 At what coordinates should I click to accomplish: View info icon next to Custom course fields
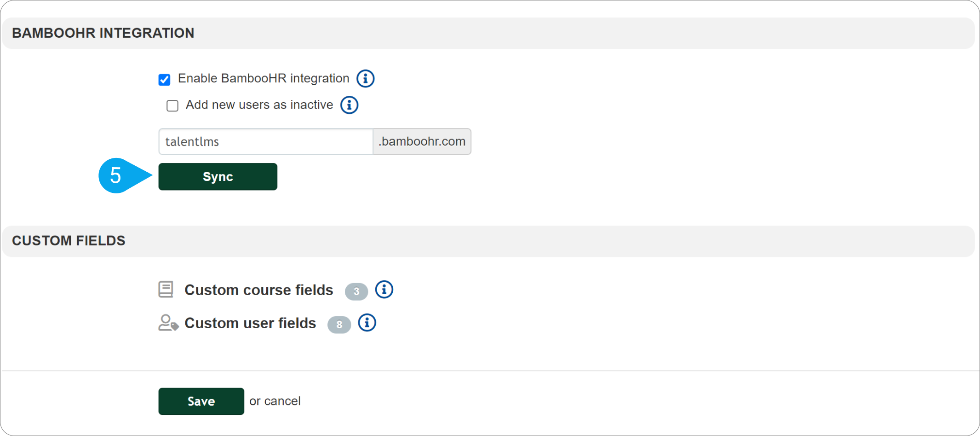tap(384, 290)
